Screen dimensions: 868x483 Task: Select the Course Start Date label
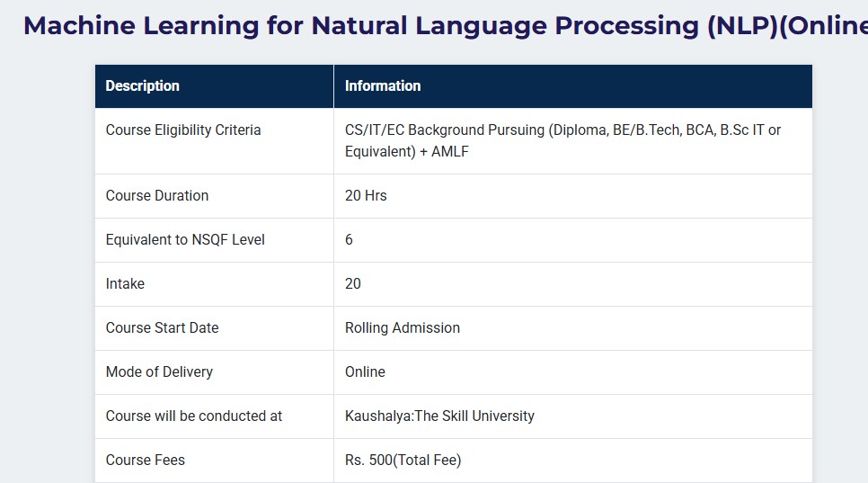point(163,328)
